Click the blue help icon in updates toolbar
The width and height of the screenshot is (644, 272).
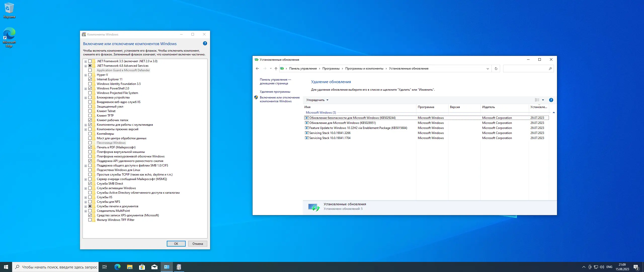[x=551, y=100]
